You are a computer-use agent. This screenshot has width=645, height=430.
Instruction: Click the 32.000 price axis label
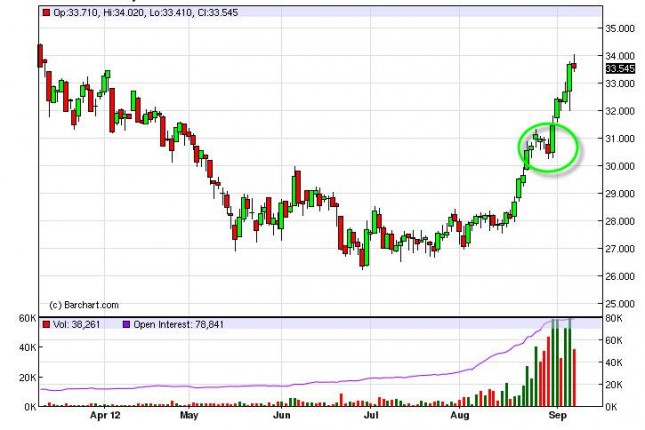(x=619, y=111)
